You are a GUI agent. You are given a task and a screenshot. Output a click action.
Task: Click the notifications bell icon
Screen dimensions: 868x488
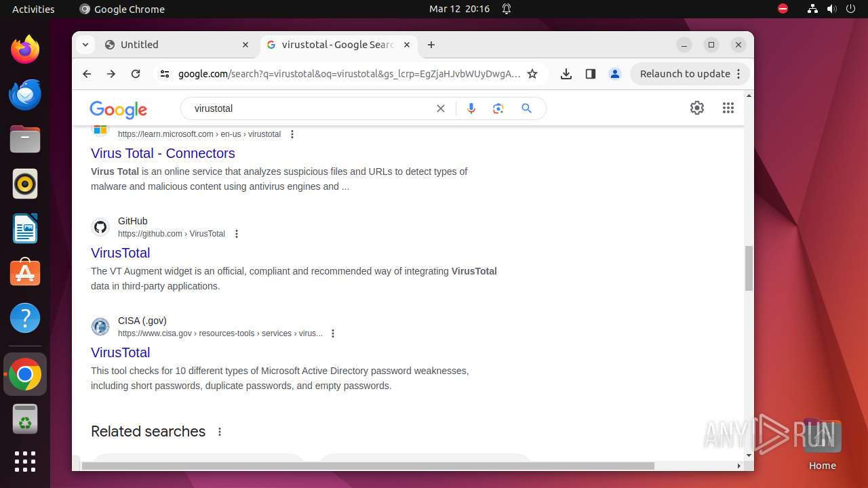click(x=506, y=9)
